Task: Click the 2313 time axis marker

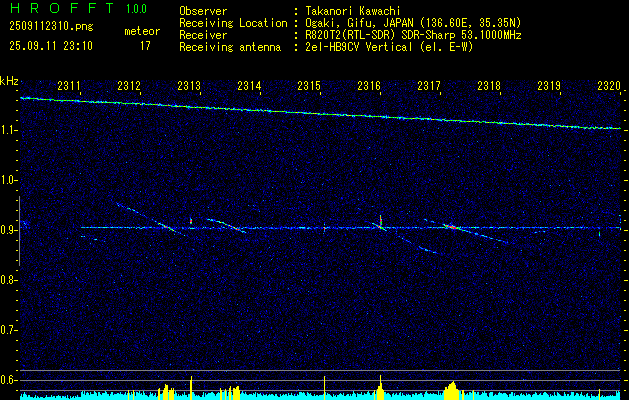Action: (189, 85)
